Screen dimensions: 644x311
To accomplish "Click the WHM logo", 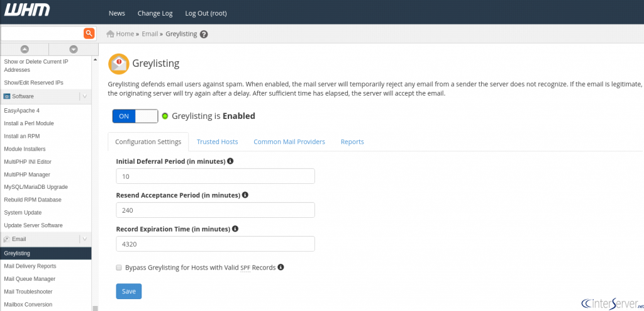I will [x=26, y=10].
